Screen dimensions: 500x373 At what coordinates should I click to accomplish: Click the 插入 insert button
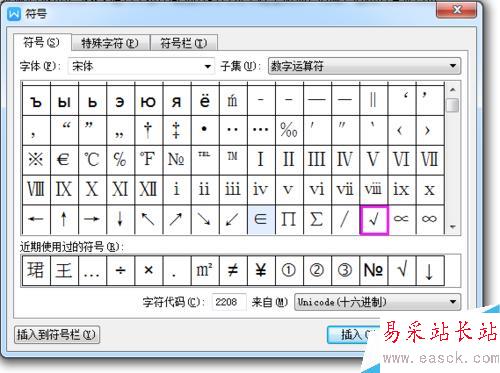[354, 335]
